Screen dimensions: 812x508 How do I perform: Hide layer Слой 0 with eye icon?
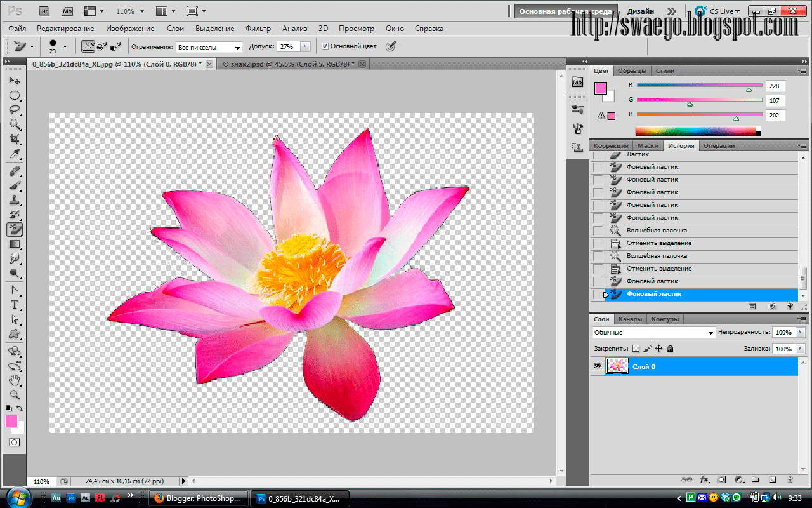[x=597, y=366]
